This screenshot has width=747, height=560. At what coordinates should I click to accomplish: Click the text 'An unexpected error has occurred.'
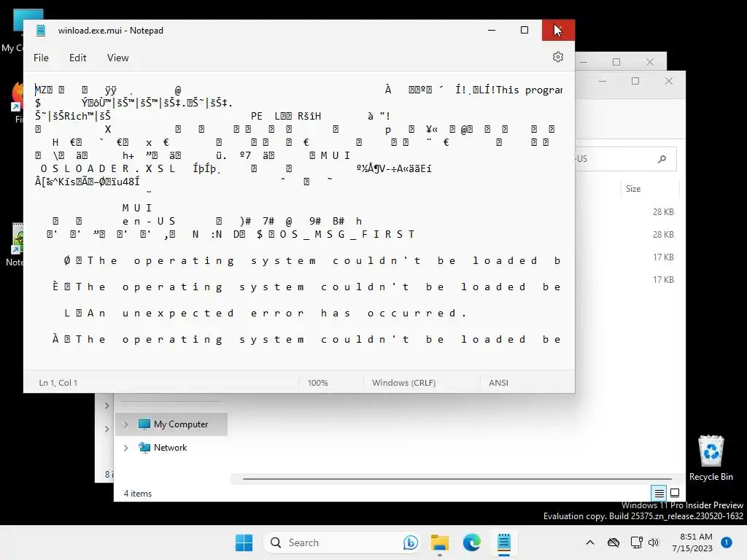click(x=276, y=314)
